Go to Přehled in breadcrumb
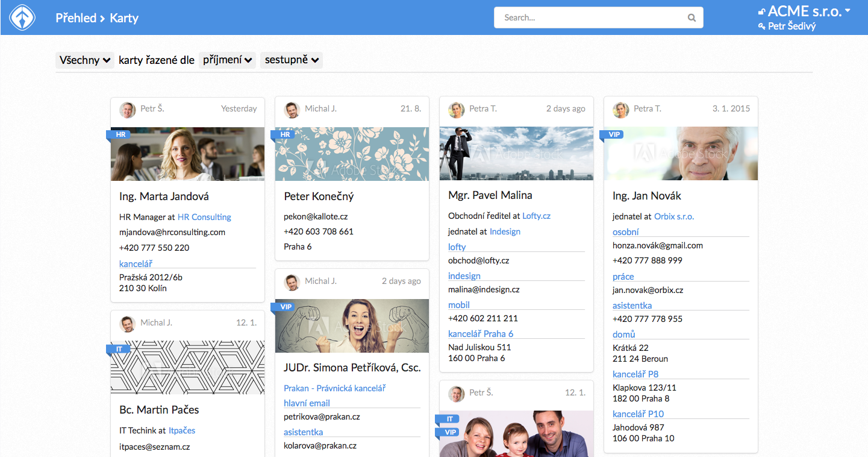Screen dimensions: 868x457 [76, 18]
